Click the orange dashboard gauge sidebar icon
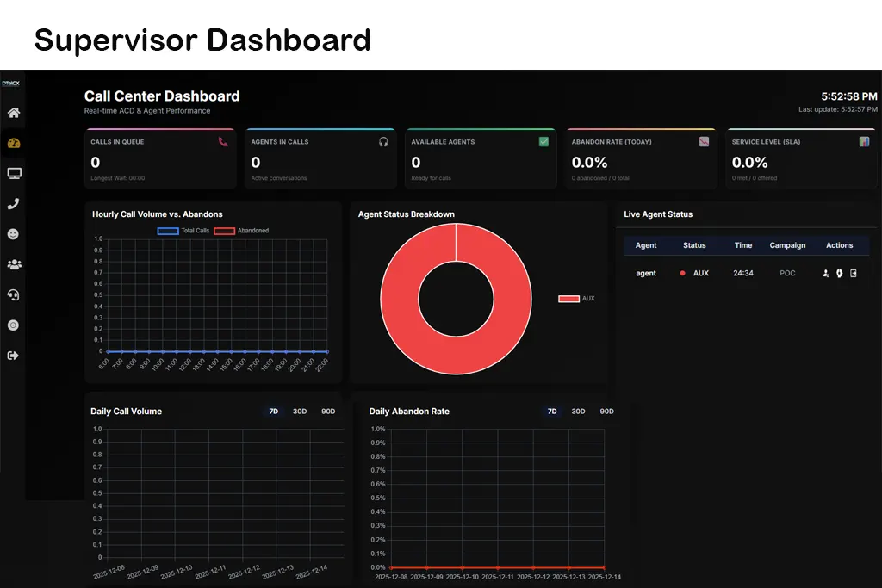Viewport: 882px width, 588px height. coord(14,143)
